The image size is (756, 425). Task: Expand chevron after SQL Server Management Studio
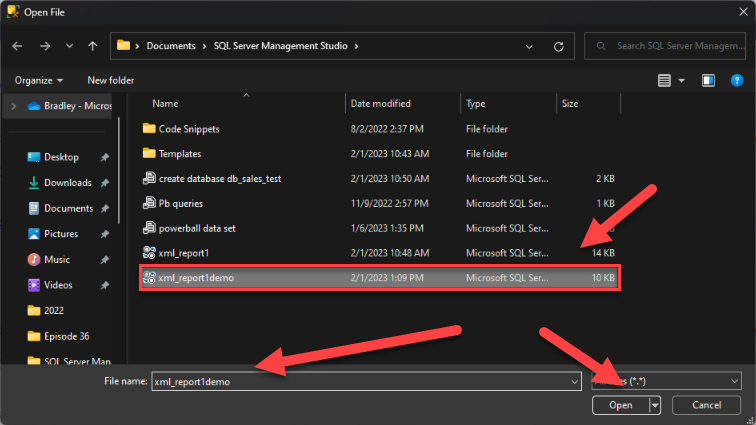pyautogui.click(x=357, y=46)
